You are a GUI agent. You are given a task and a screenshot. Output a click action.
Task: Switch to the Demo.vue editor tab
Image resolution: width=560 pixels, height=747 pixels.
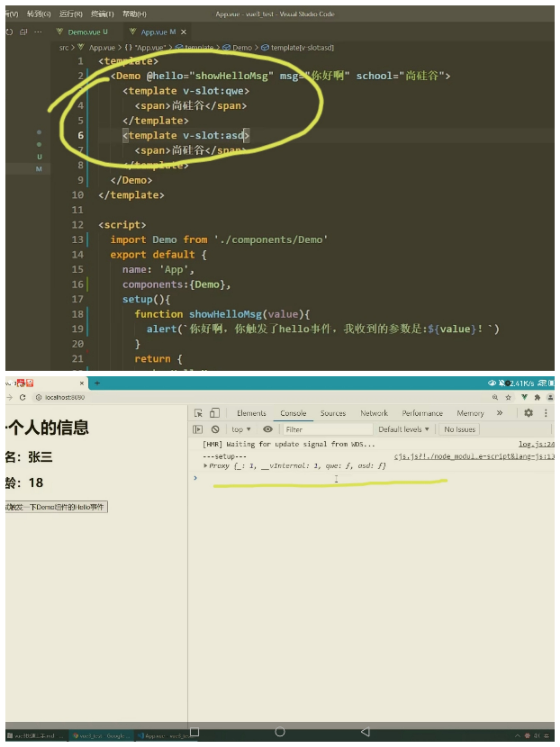click(87, 32)
